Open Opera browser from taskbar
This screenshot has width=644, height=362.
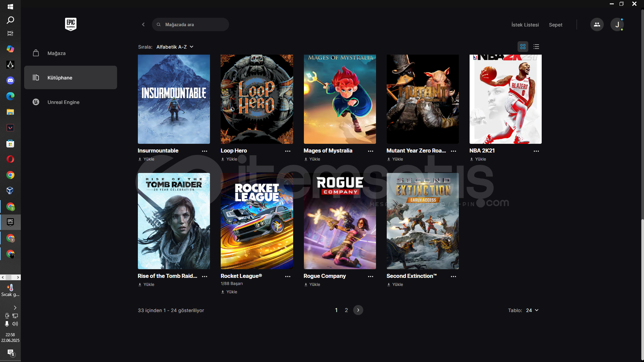(10, 159)
